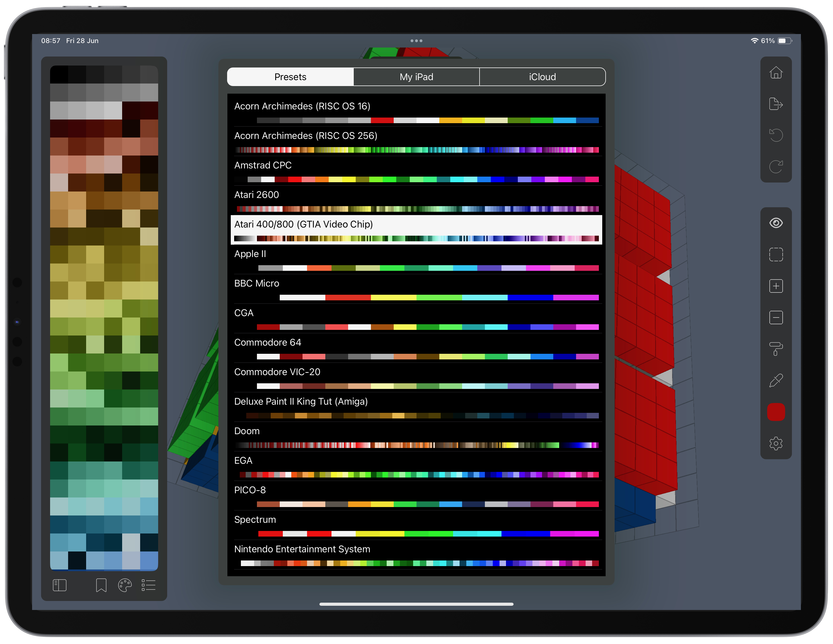Select the eyedropper color picker tool
833x644 pixels.
pyautogui.click(x=776, y=380)
